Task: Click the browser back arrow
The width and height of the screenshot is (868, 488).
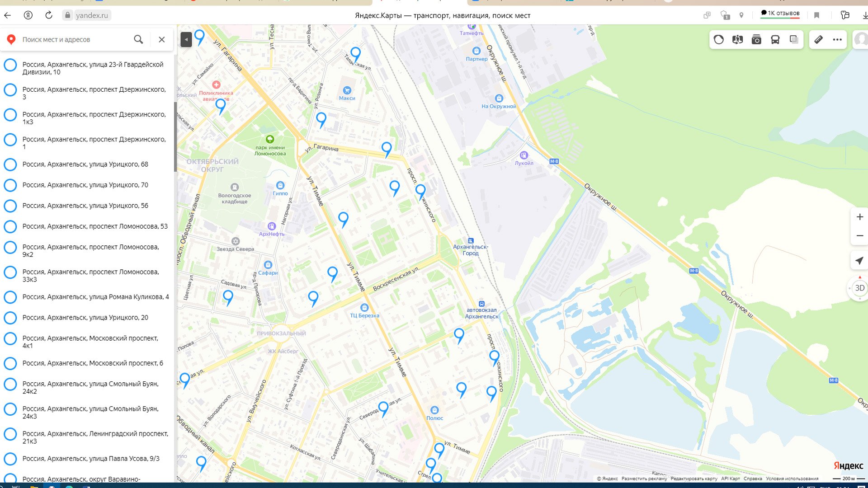Action: point(8,15)
